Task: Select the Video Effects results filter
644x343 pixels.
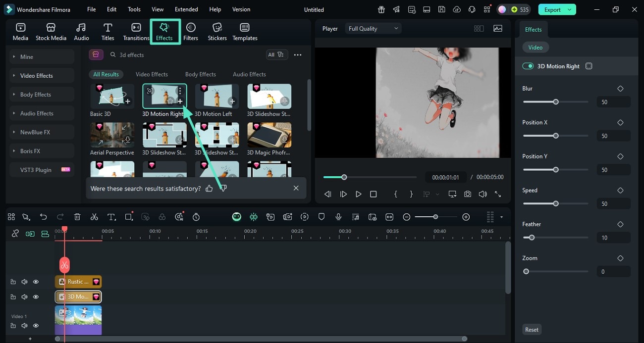Action: pos(152,74)
